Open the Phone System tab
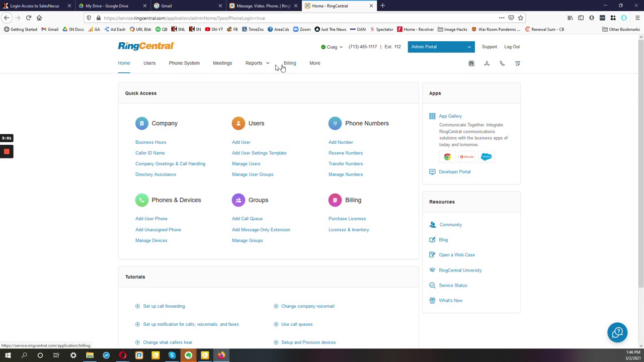The width and height of the screenshot is (644, 362). [x=184, y=63]
